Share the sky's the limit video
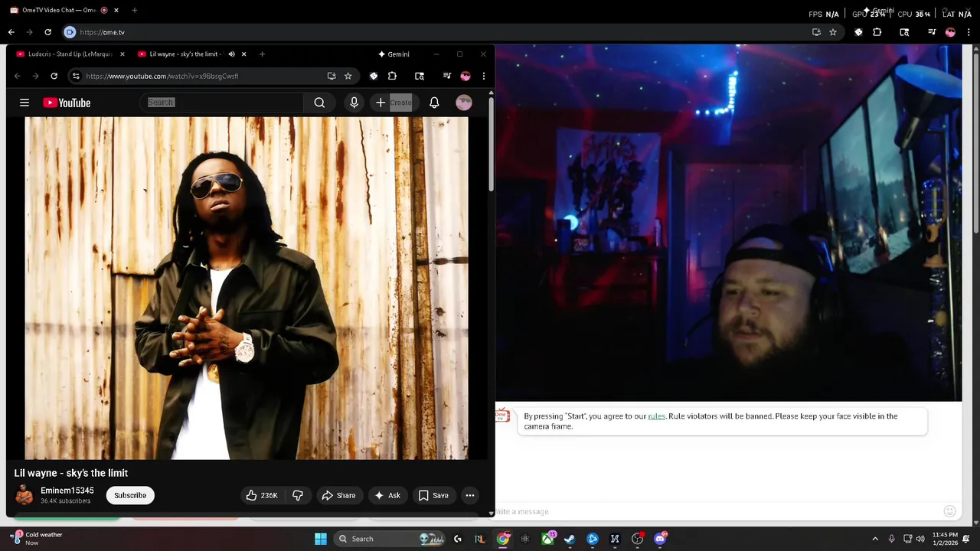Image resolution: width=980 pixels, height=551 pixels. [x=338, y=495]
